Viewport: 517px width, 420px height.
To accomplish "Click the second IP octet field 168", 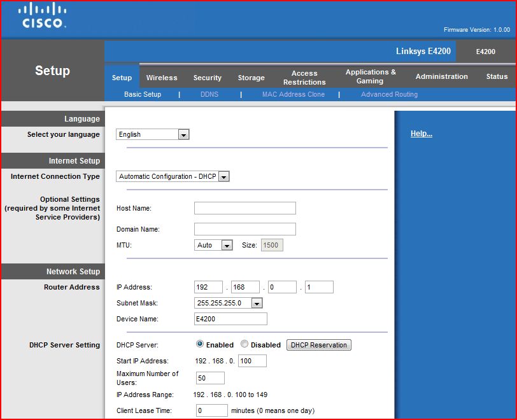I will coord(245,287).
